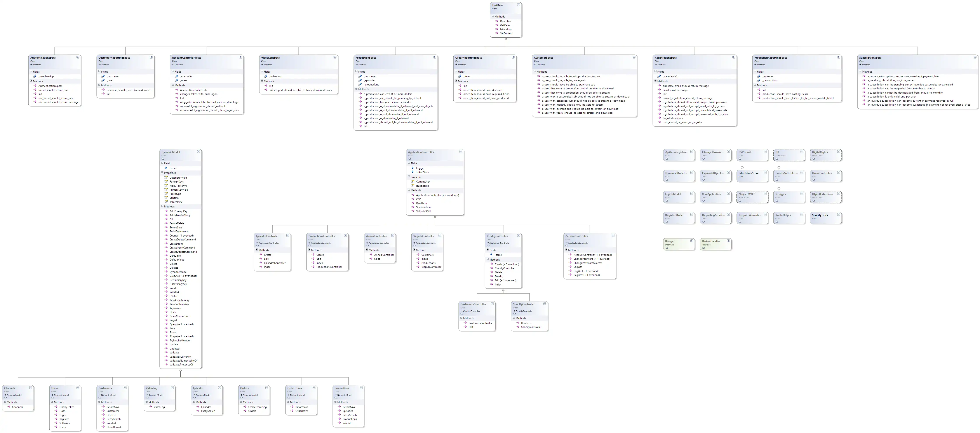Select the ShopifyTests class title
The width and height of the screenshot is (980, 433).
tap(820, 215)
